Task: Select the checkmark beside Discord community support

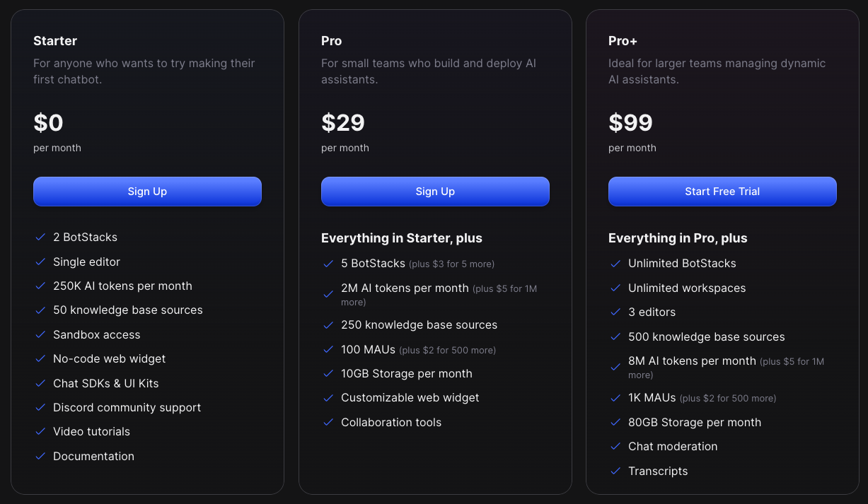Action: pyautogui.click(x=40, y=408)
